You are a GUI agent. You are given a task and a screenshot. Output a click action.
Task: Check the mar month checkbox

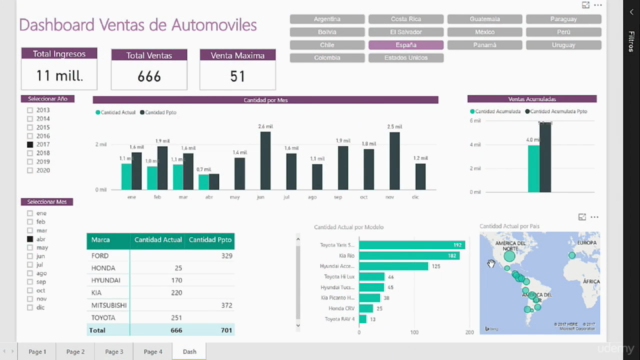pyautogui.click(x=30, y=230)
